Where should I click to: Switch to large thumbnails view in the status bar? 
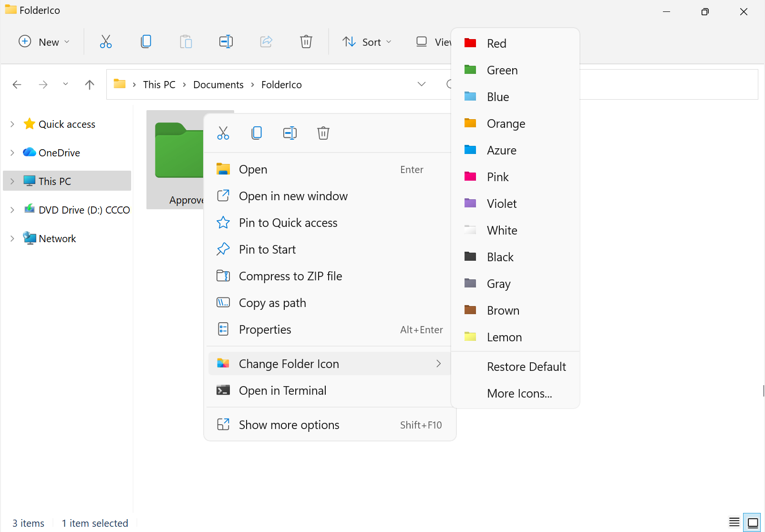[x=753, y=522]
